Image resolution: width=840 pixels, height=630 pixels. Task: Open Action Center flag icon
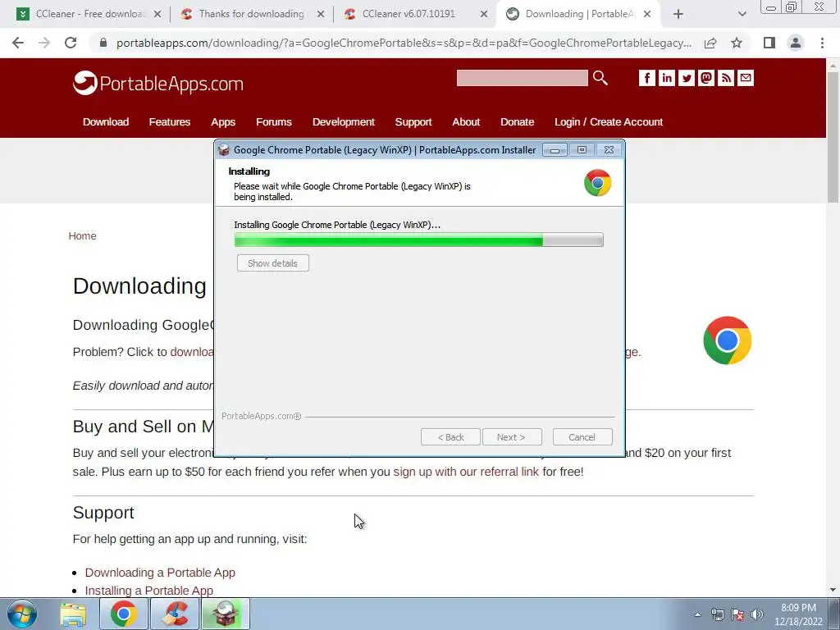tap(737, 614)
